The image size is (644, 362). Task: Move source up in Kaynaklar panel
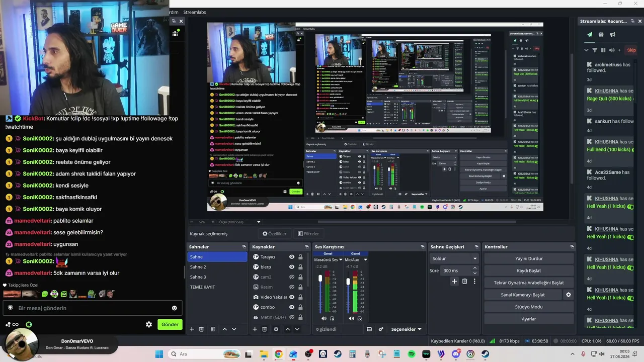(x=287, y=329)
